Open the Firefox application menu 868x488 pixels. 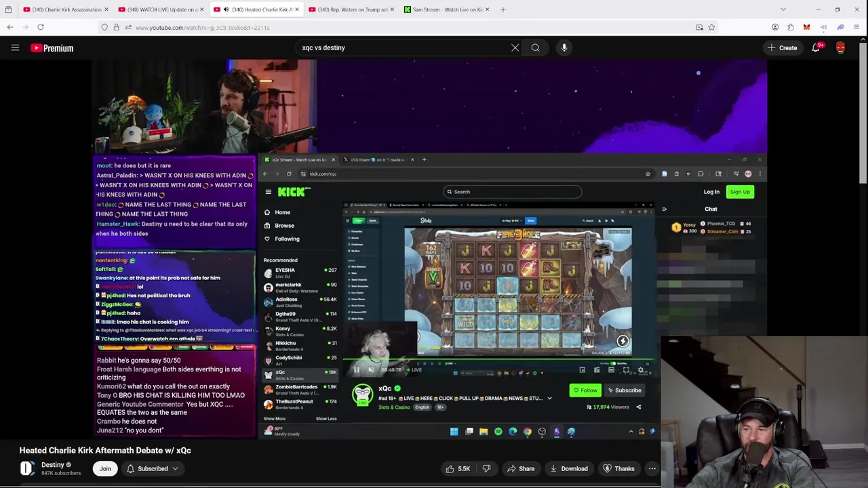[856, 27]
